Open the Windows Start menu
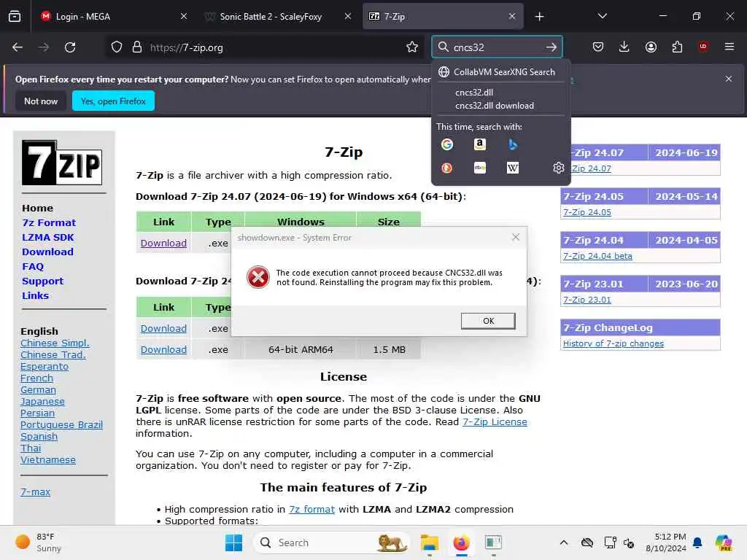The image size is (747, 560). [233, 542]
